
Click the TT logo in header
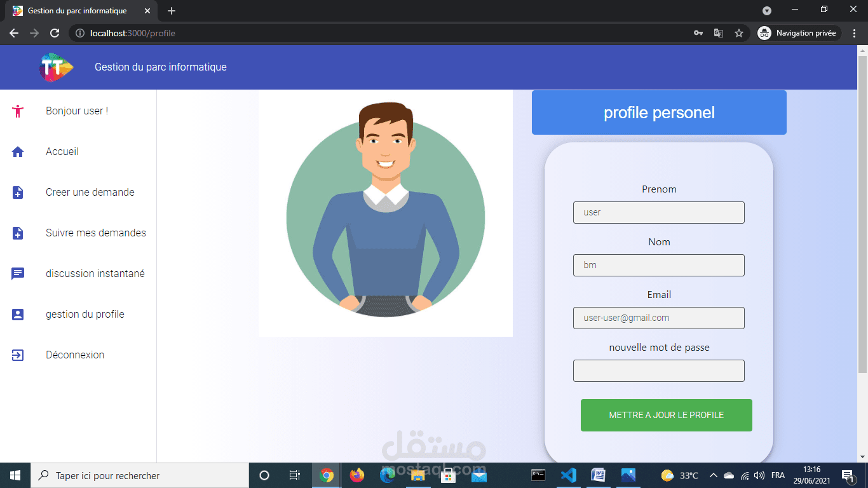(56, 67)
